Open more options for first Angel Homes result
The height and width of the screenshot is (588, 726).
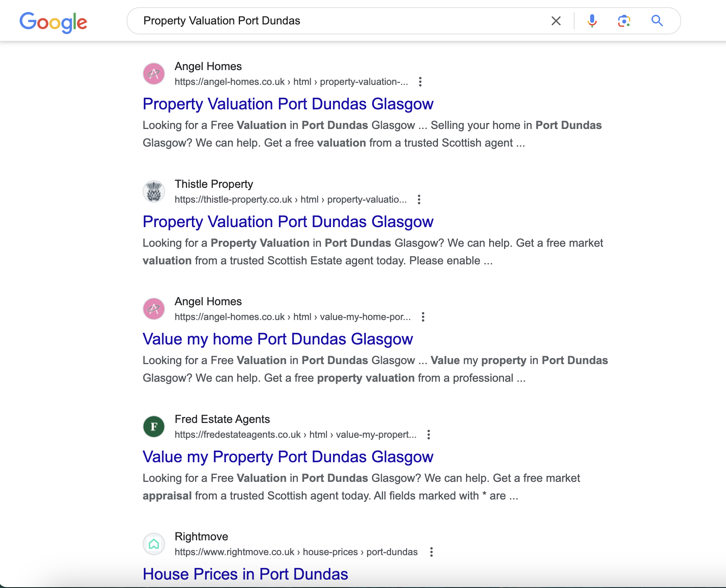pos(420,82)
